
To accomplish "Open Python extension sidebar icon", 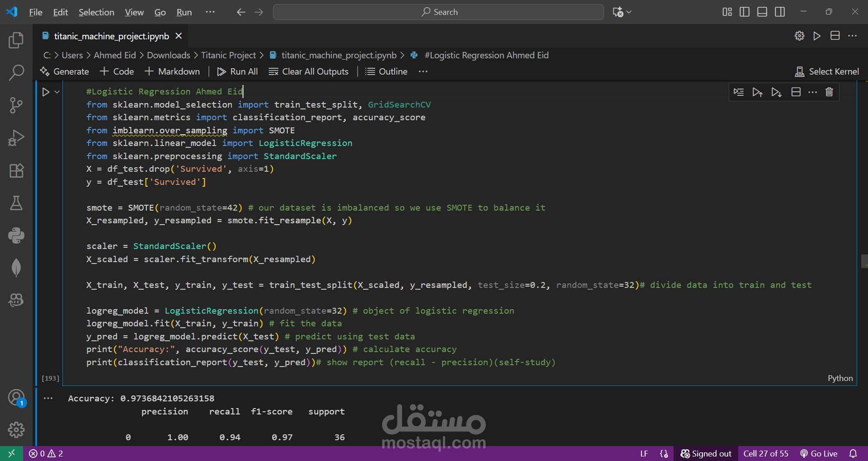I will tap(16, 235).
